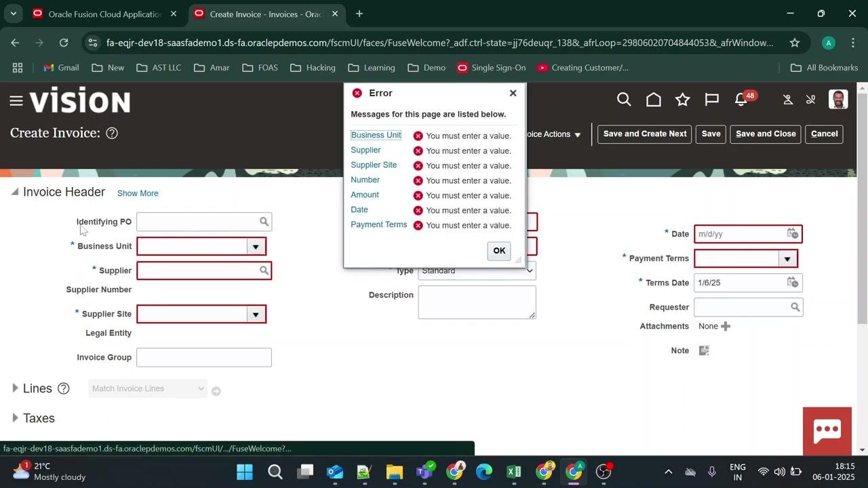This screenshot has height=488, width=868.
Task: Expand the Lines section
Action: [x=15, y=388]
